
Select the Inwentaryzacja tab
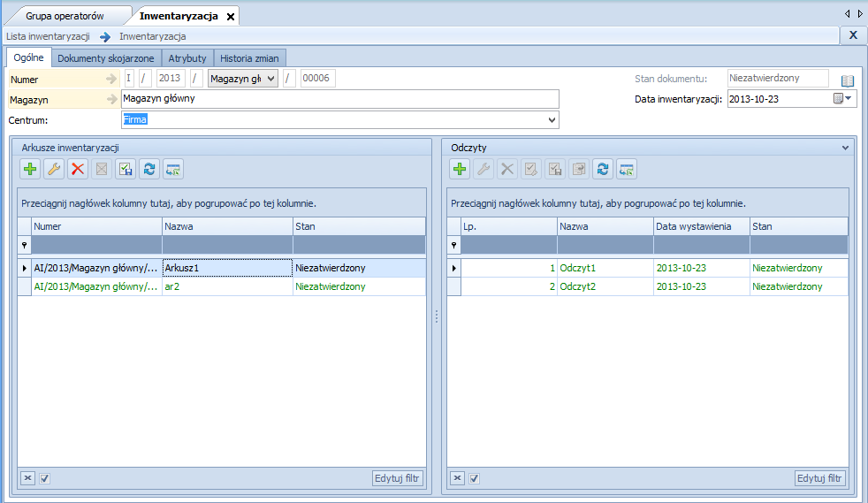click(x=179, y=16)
